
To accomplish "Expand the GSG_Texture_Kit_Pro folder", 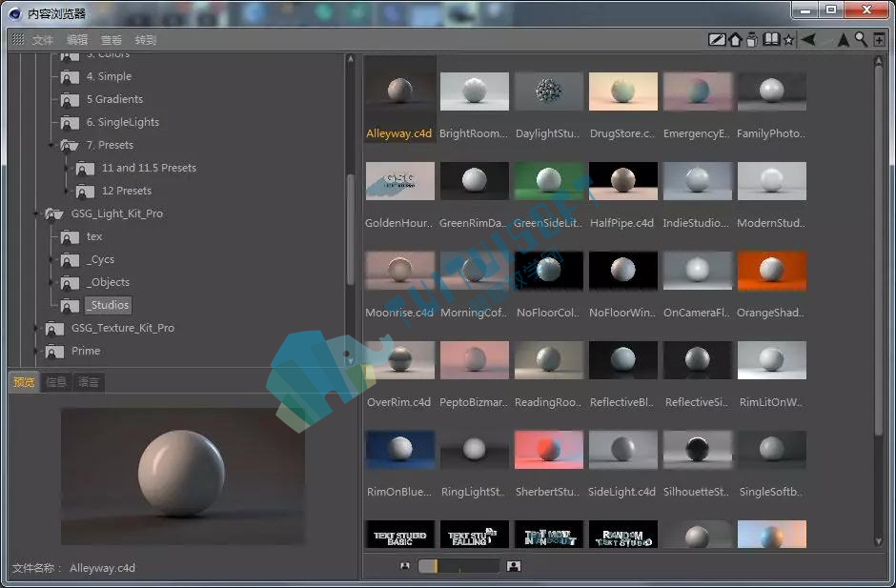I will pyautogui.click(x=35, y=328).
